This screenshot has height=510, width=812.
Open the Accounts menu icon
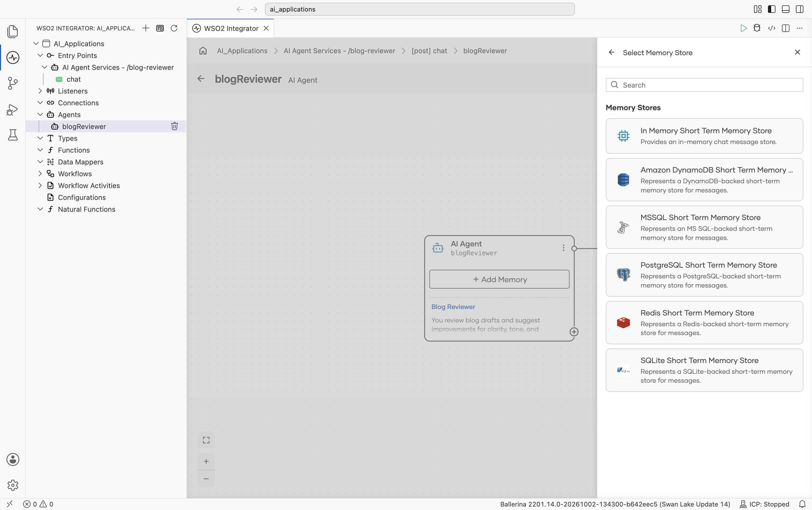[x=13, y=459]
